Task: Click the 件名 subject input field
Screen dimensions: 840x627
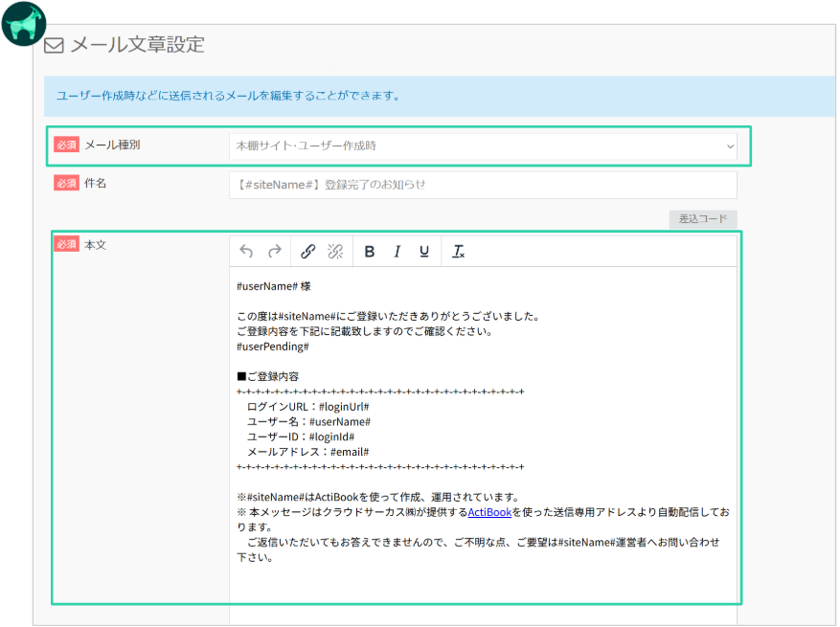Action: click(483, 184)
